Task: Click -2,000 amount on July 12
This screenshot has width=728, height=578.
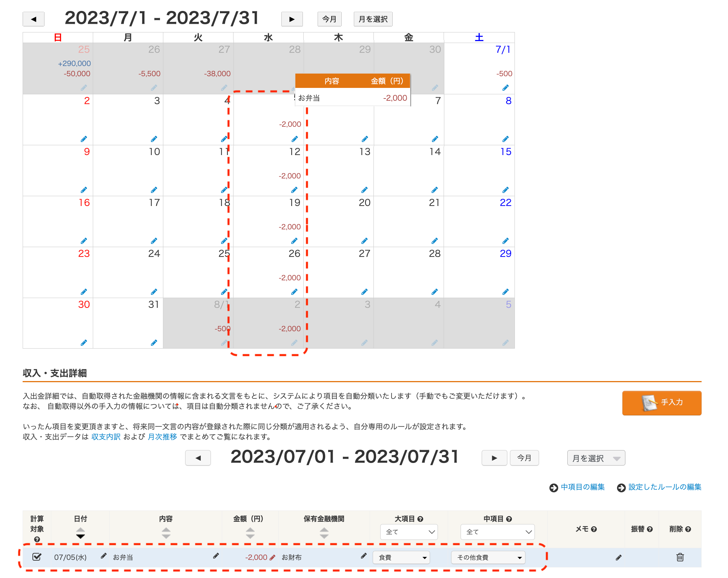Action: point(290,176)
